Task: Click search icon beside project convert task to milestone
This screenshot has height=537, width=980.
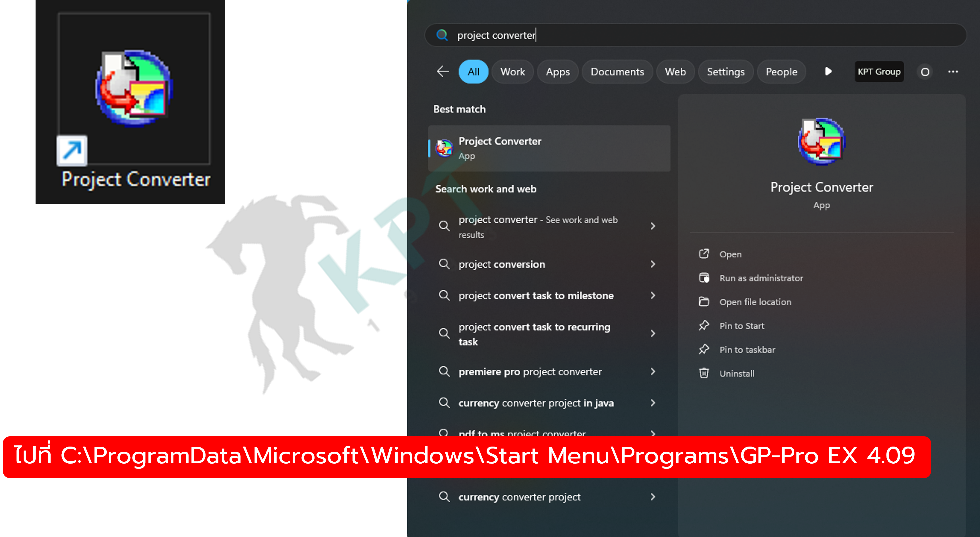Action: (444, 295)
